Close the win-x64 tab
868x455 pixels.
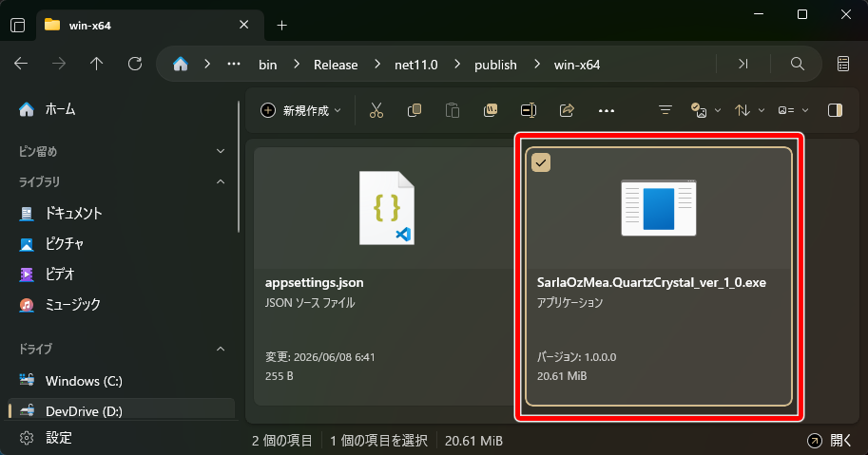[243, 25]
